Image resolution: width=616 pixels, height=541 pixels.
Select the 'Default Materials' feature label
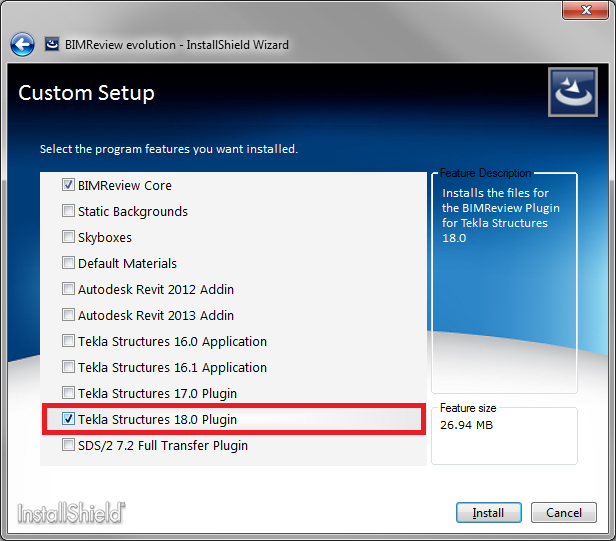coord(127,263)
